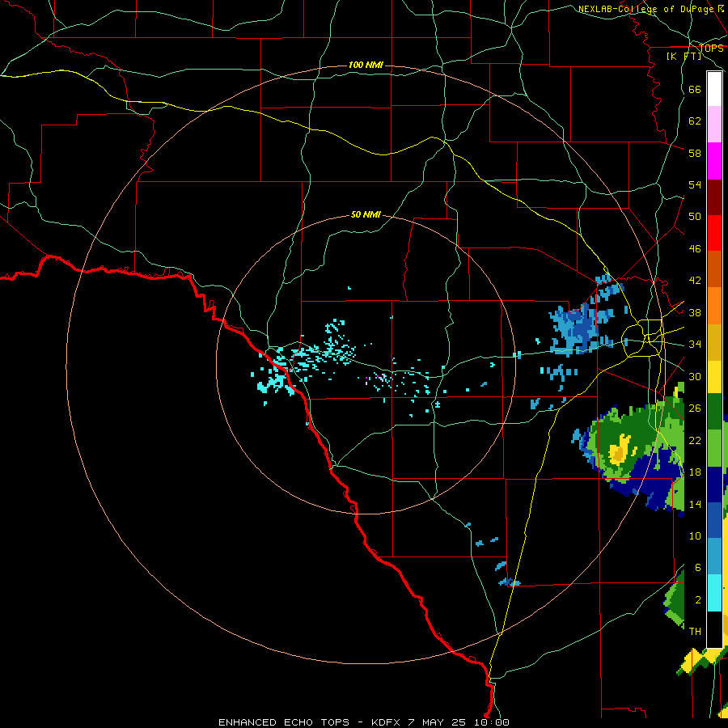The width and height of the screenshot is (728, 728).
Task: Click the light green legend swatch near 22
Action: pos(714,447)
